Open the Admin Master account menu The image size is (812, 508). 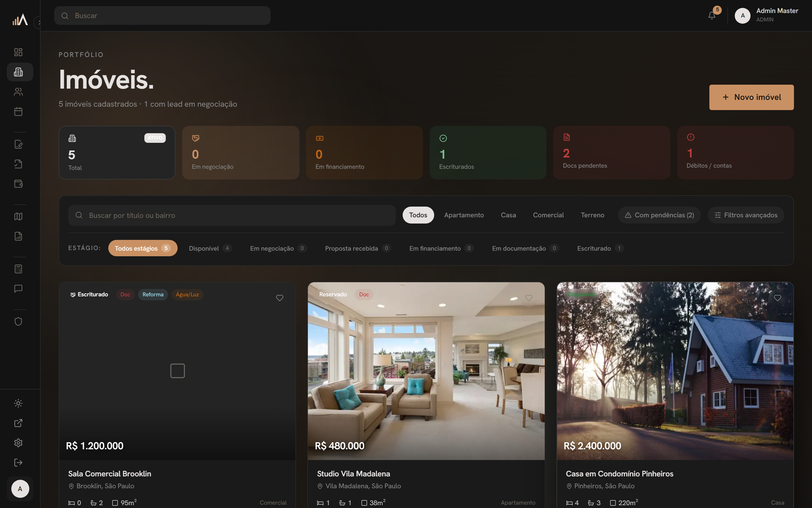pos(766,16)
